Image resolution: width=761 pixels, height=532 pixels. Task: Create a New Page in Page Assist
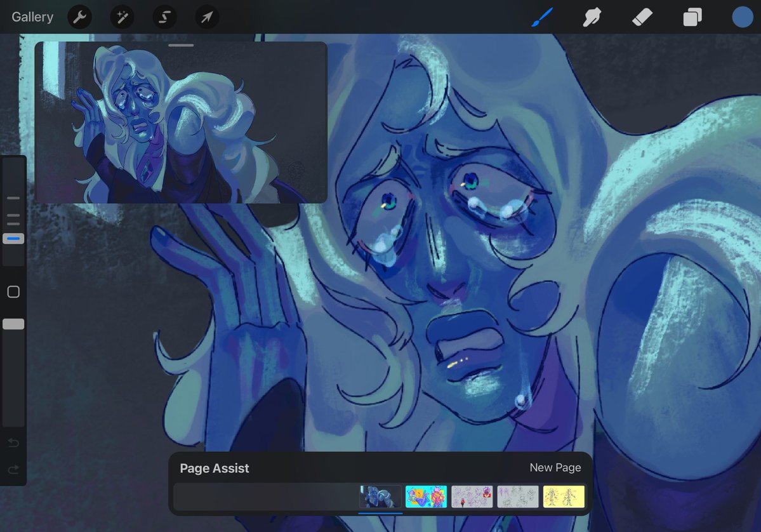tap(555, 467)
